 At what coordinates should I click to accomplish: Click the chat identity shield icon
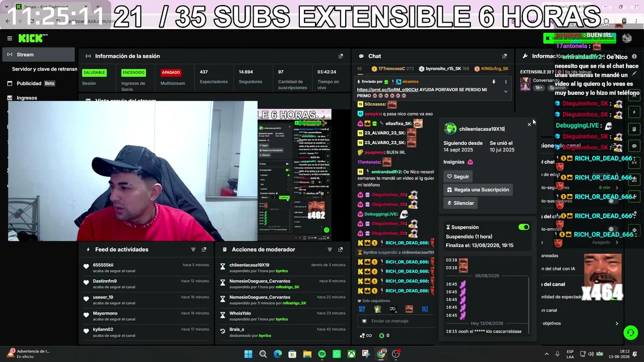tap(365, 321)
